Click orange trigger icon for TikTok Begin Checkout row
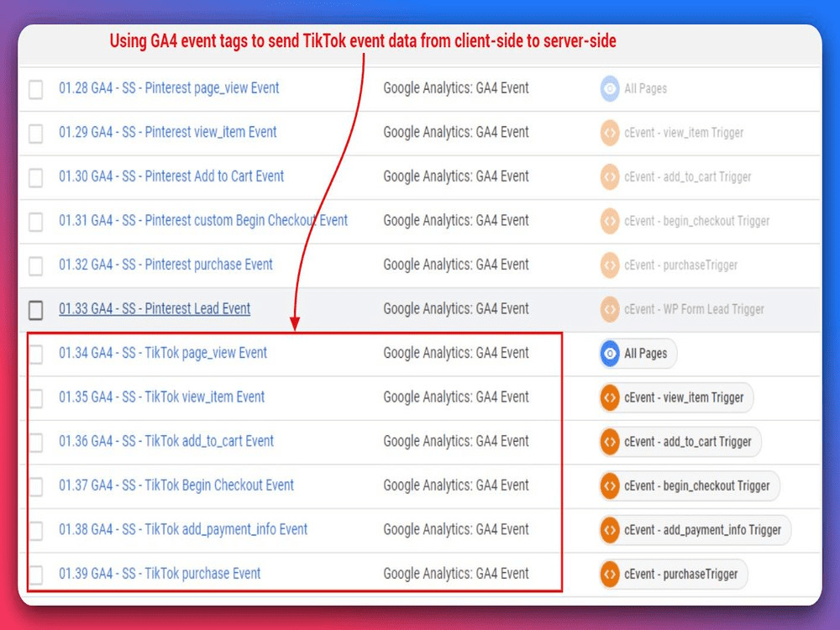Viewport: 840px width, 630px height. [x=610, y=486]
